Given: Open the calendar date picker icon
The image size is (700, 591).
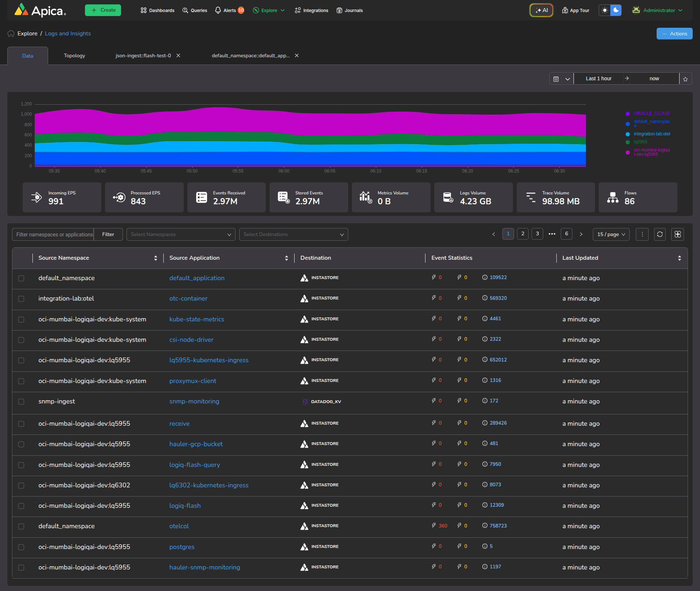Looking at the screenshot, I should 556,79.
